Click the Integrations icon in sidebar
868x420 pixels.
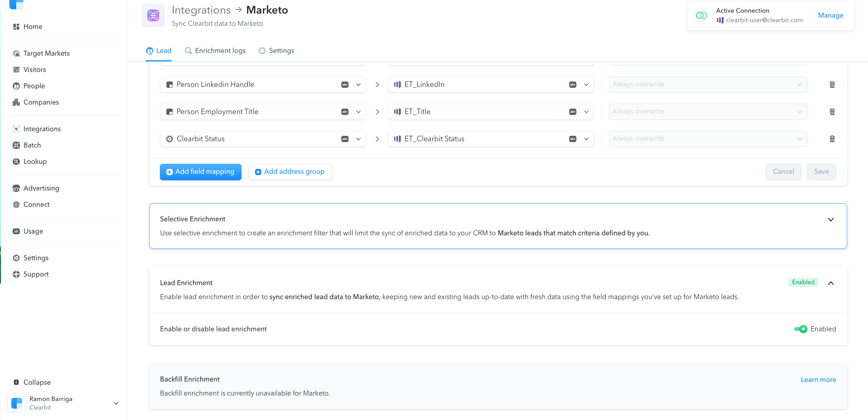click(16, 129)
